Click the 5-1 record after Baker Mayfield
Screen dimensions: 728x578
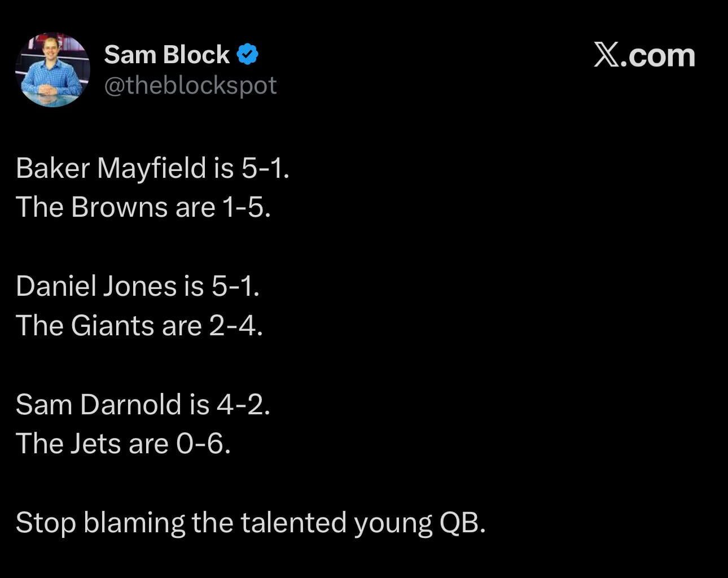click(x=262, y=168)
